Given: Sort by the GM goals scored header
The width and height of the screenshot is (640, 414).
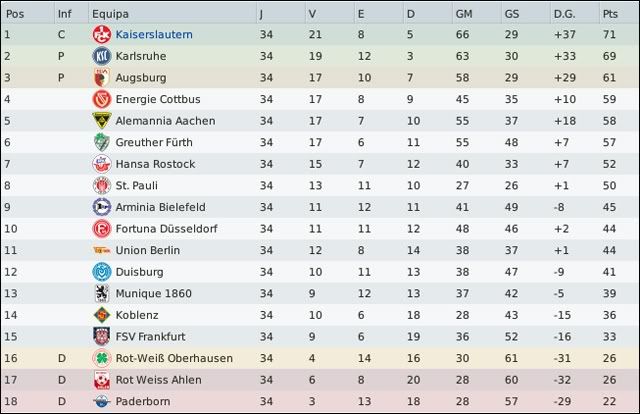Looking at the screenshot, I should point(464,13).
